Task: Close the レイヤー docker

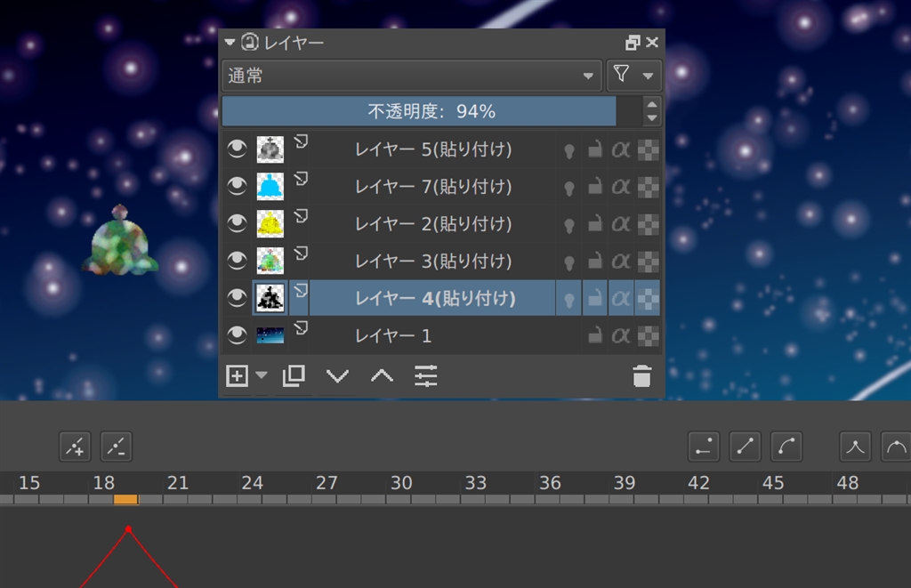Action: click(652, 42)
